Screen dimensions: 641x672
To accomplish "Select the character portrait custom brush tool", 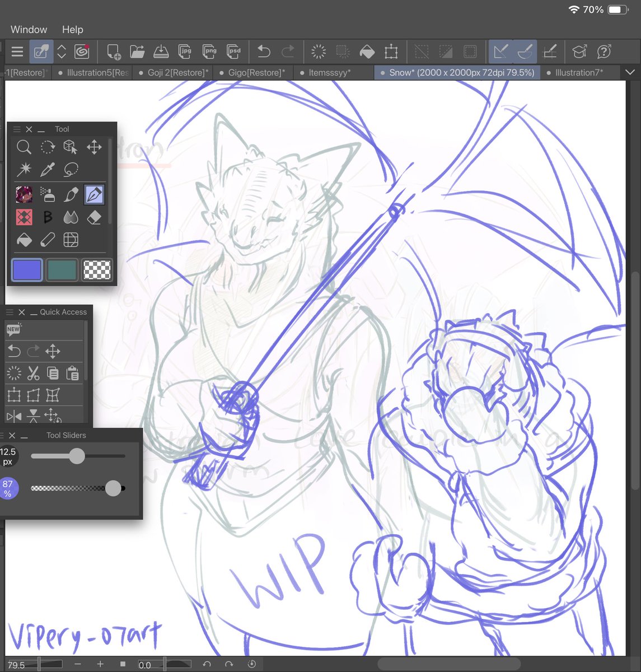I will click(24, 195).
